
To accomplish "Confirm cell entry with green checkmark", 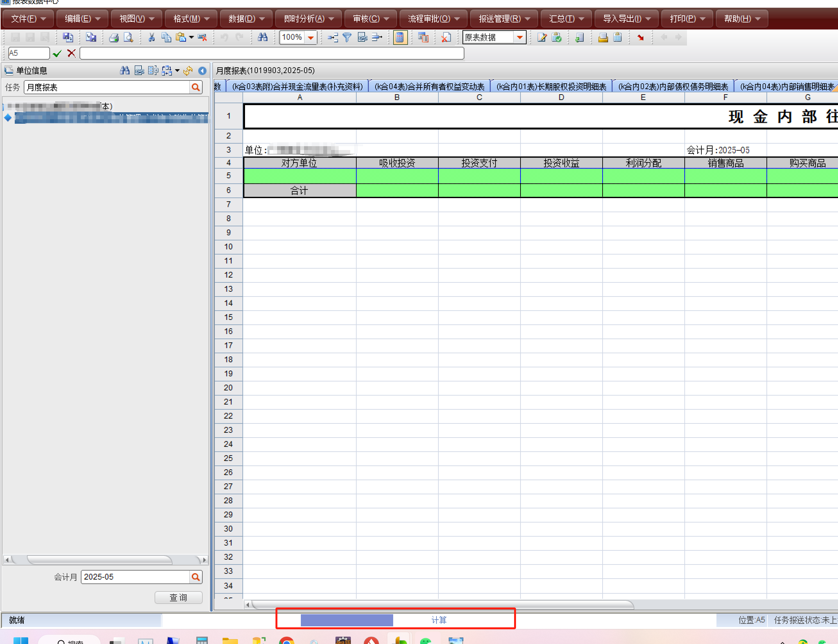I will [x=57, y=53].
